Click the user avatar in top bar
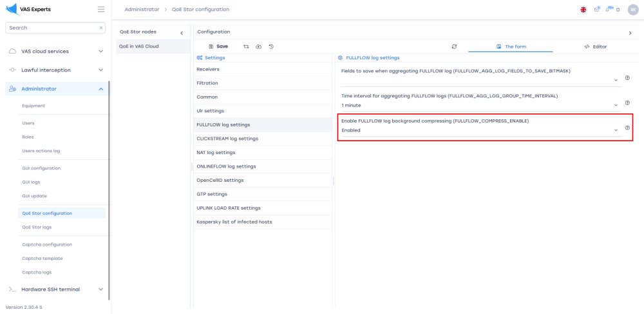 coord(632,10)
